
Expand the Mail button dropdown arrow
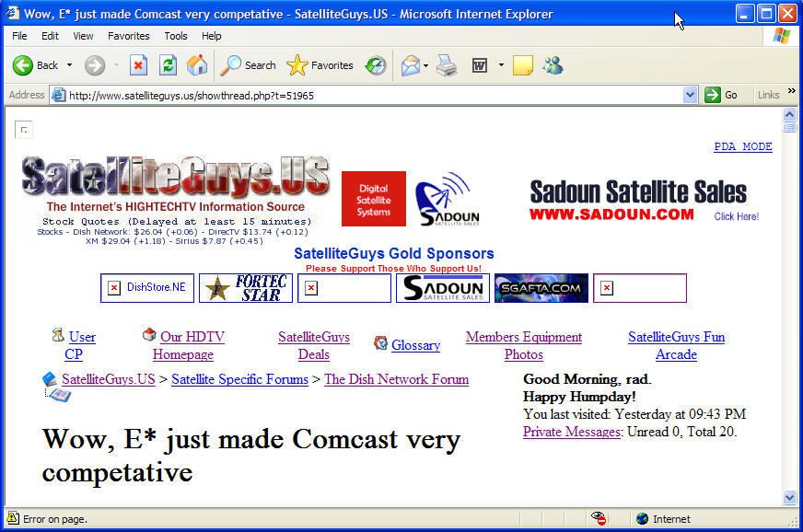click(x=426, y=65)
